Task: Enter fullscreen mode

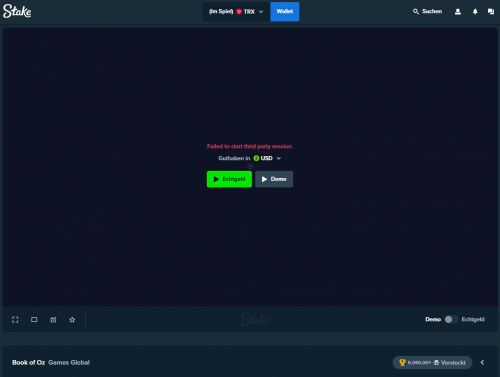Action: (x=15, y=320)
